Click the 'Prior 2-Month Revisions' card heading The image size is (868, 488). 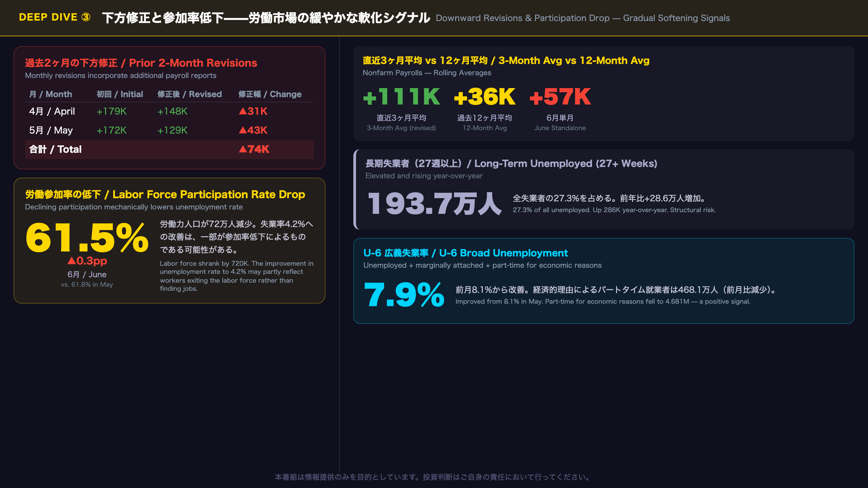(x=141, y=63)
